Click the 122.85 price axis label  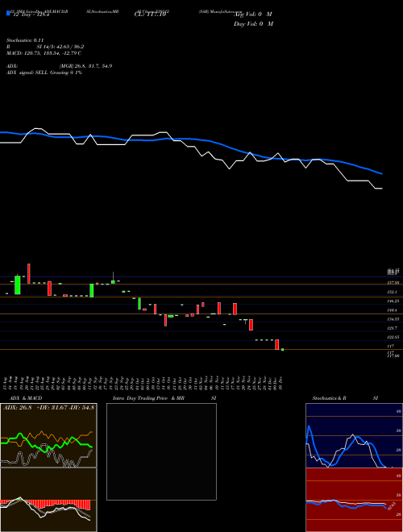click(394, 337)
